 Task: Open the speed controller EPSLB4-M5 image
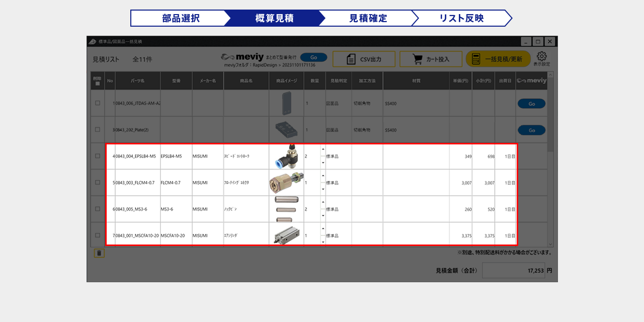pos(286,156)
